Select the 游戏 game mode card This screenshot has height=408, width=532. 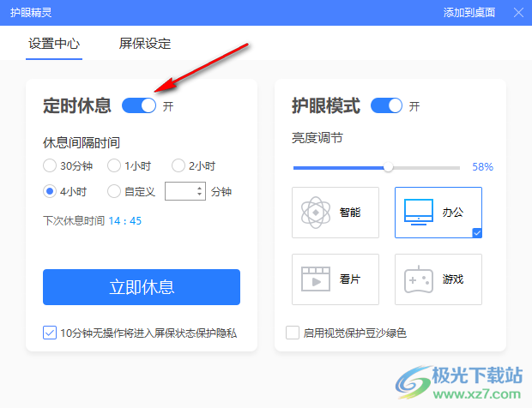click(x=438, y=279)
